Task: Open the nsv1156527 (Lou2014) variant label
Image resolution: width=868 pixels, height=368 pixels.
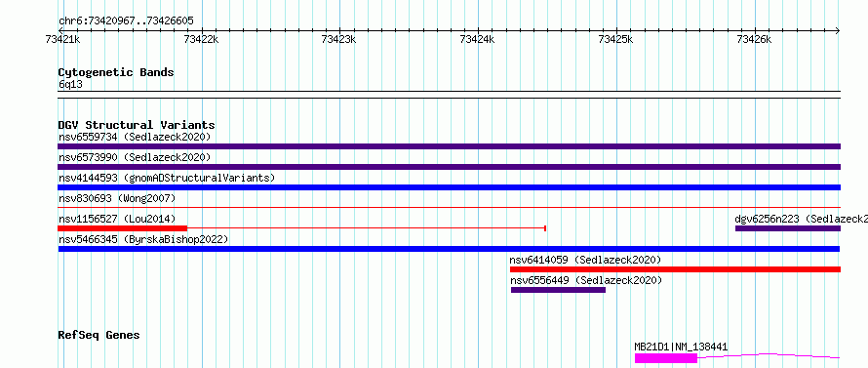Action: click(117, 219)
